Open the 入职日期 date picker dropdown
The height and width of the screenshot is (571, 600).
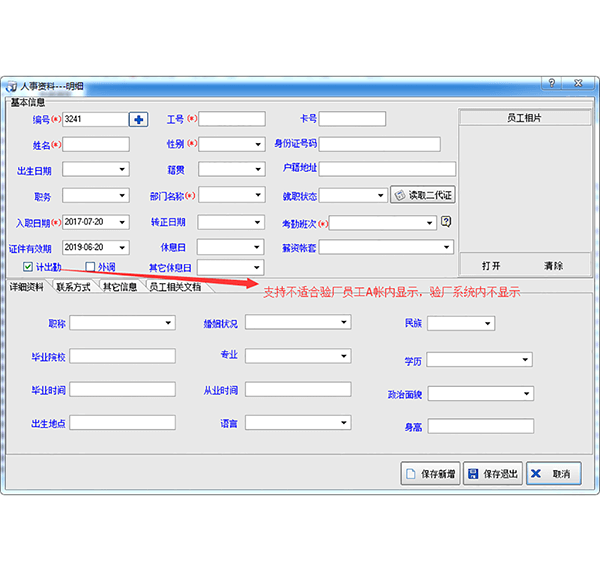point(123,222)
